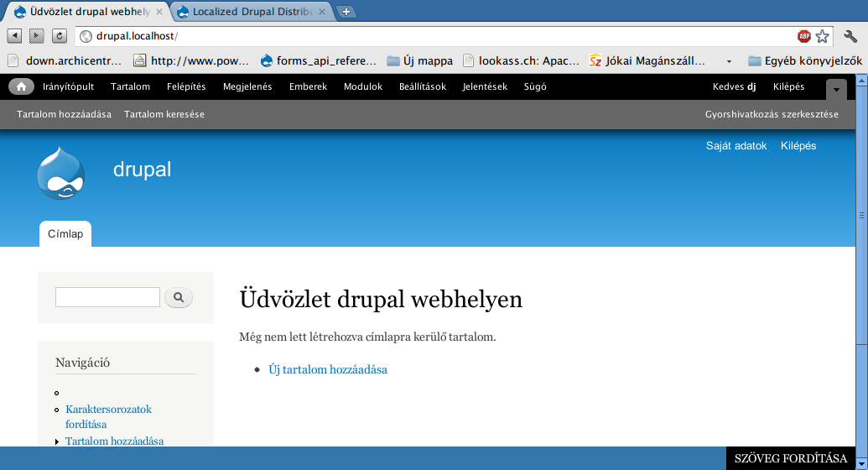Image resolution: width=868 pixels, height=470 pixels.
Task: Open the browser wrench settings menu
Action: (850, 37)
